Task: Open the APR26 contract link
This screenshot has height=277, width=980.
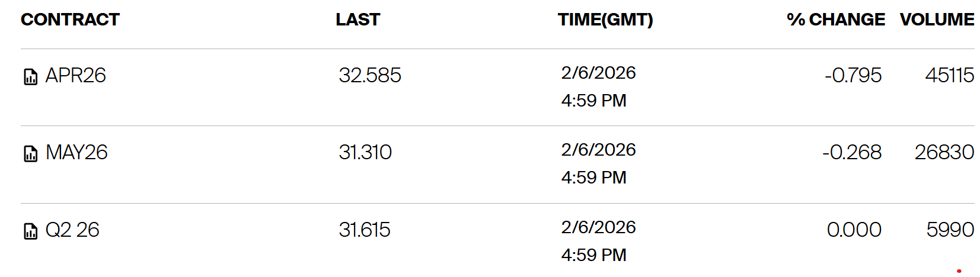Action: click(x=75, y=76)
